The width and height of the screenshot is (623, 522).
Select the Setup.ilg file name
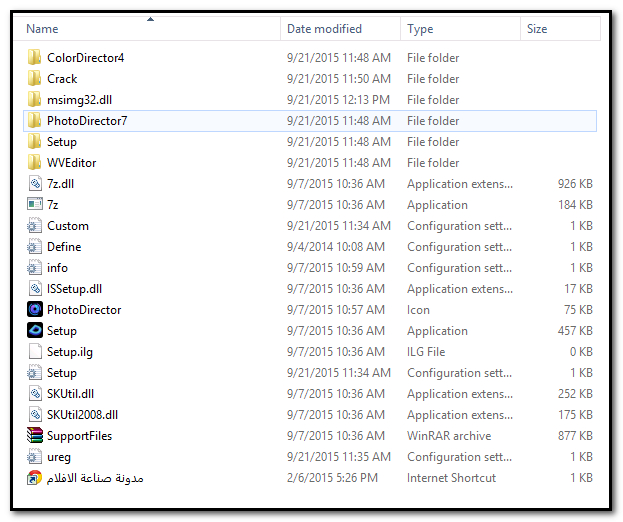click(x=70, y=352)
